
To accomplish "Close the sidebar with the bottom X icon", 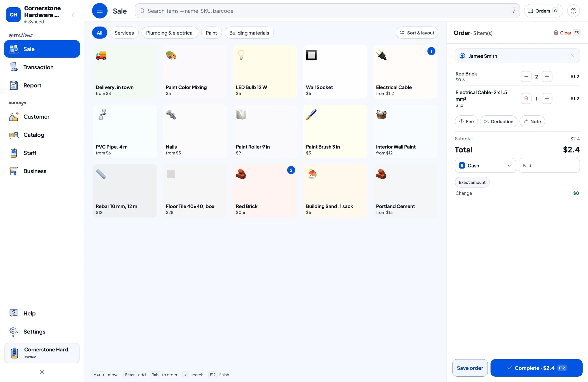I will click(42, 372).
